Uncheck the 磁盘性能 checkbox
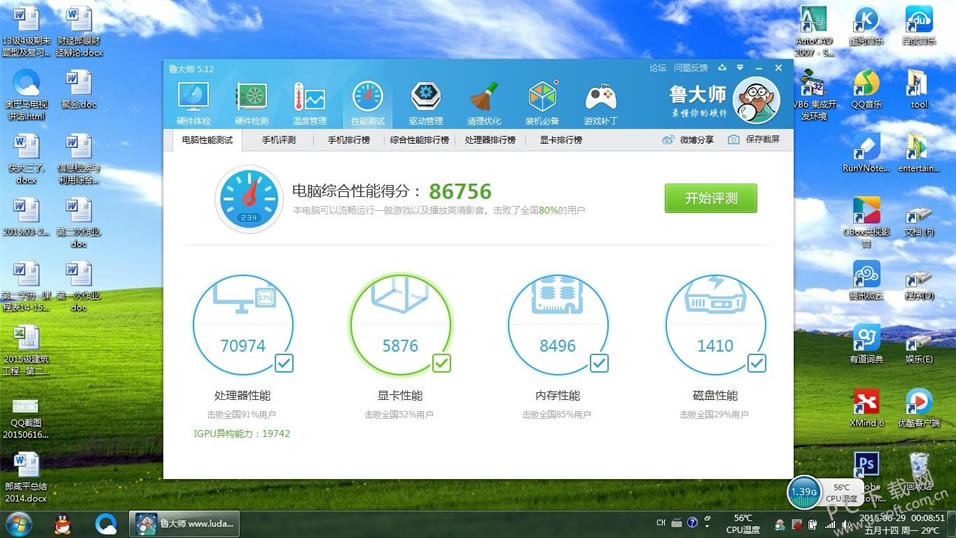956x538 pixels. [x=756, y=364]
